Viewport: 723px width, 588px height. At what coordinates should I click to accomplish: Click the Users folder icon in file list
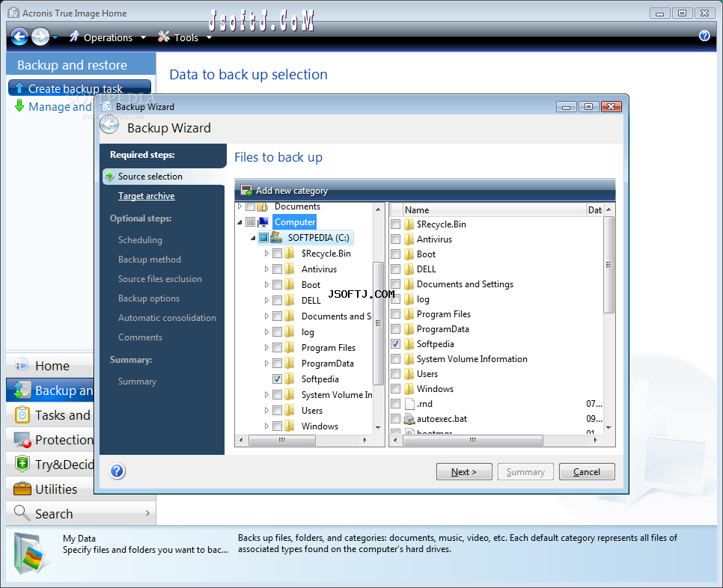409,374
